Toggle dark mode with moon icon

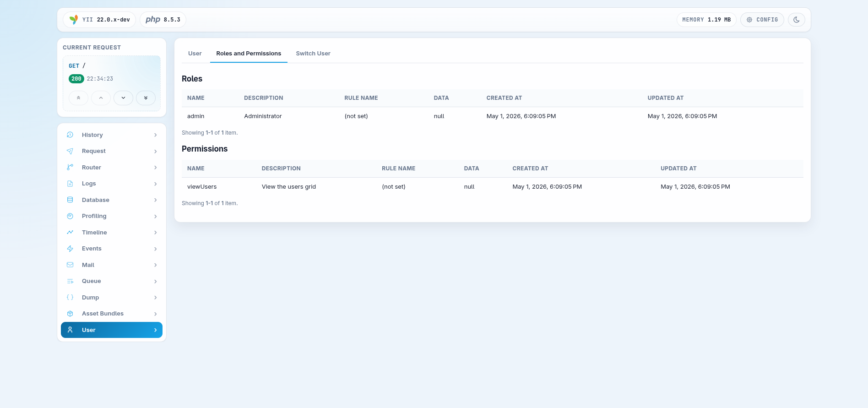click(x=797, y=20)
